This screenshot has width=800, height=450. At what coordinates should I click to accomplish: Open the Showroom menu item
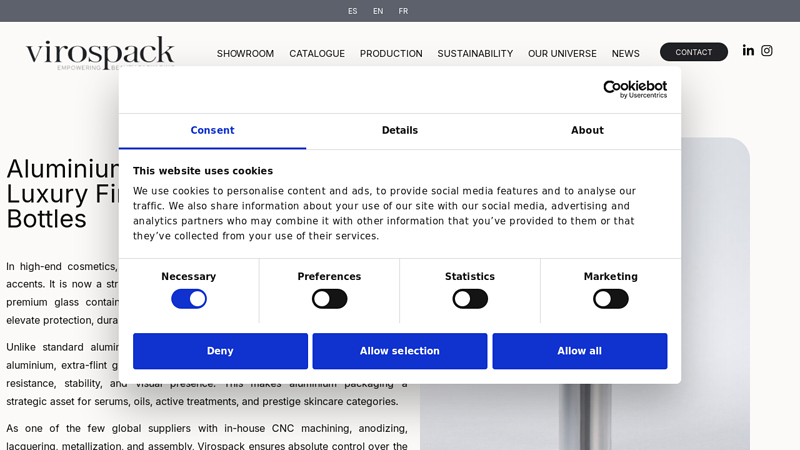coord(245,54)
